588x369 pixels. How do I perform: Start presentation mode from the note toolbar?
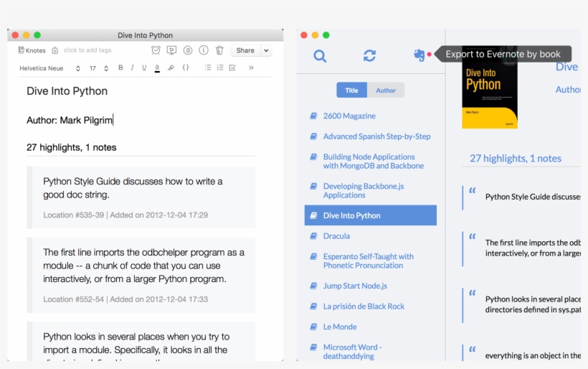pos(171,50)
